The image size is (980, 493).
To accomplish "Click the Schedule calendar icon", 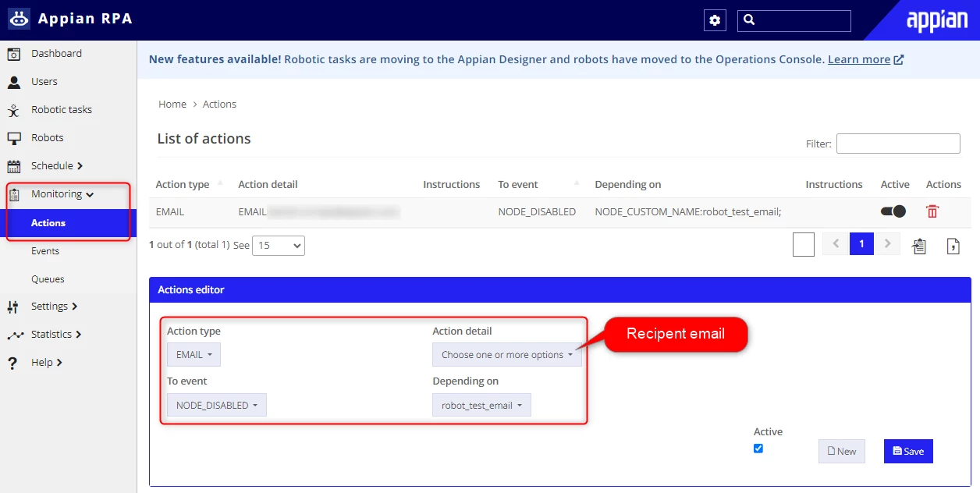I will pyautogui.click(x=14, y=166).
